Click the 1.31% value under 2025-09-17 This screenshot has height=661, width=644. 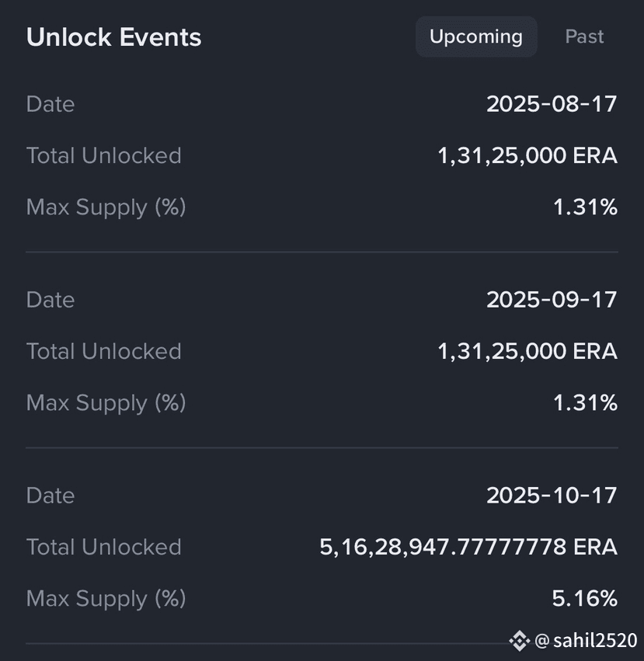586,402
